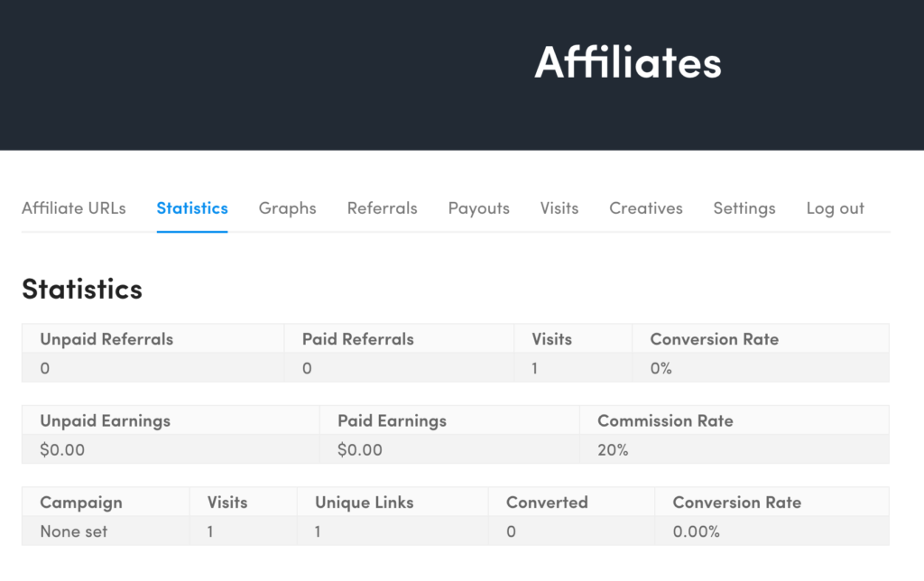Switch to the Affiliate URLs tab
The height and width of the screenshot is (581, 924).
[x=73, y=208]
